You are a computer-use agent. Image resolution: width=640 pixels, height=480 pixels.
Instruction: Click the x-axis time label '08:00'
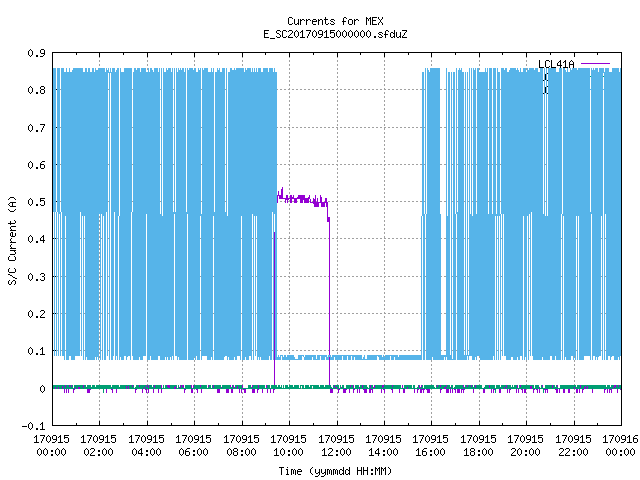click(x=241, y=452)
